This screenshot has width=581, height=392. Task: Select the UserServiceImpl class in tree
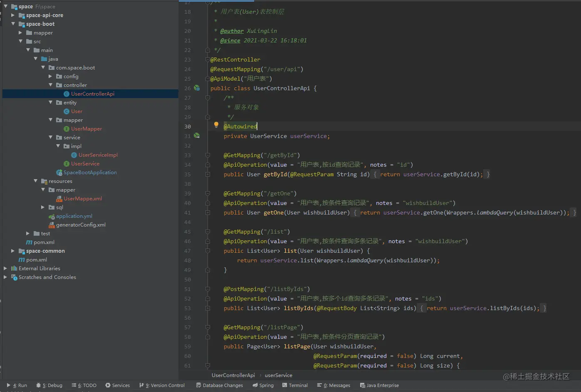[x=98, y=155]
